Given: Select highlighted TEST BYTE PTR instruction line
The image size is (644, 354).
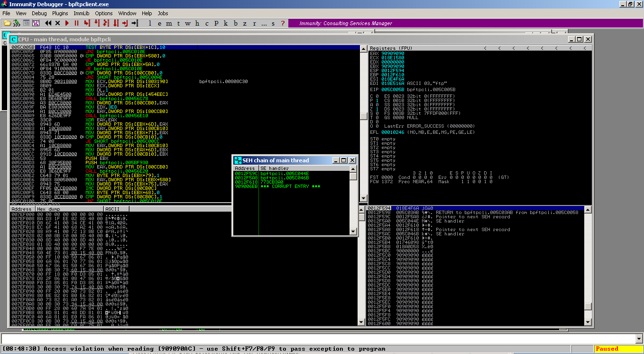Looking at the screenshot, I should click(x=185, y=47).
